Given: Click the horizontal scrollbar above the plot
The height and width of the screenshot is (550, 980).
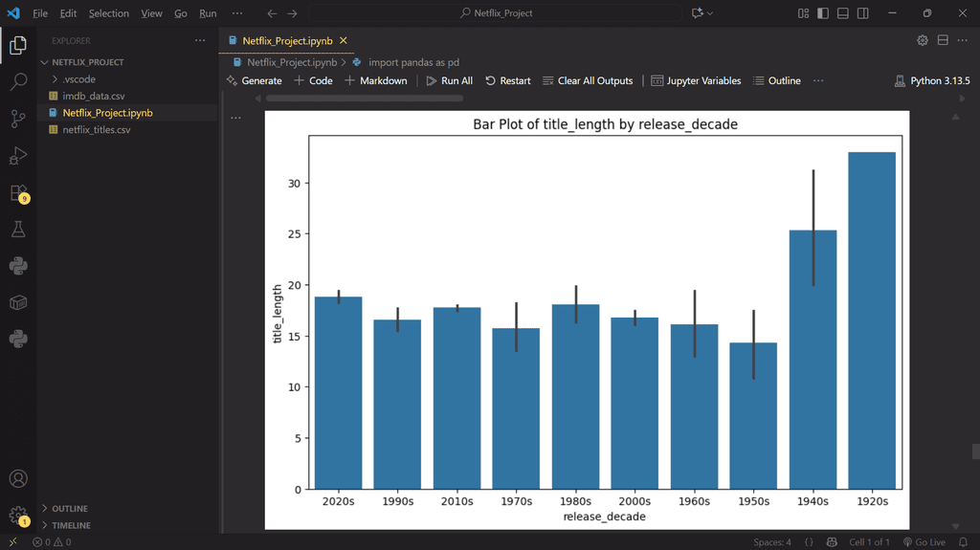Looking at the screenshot, I should click(364, 98).
